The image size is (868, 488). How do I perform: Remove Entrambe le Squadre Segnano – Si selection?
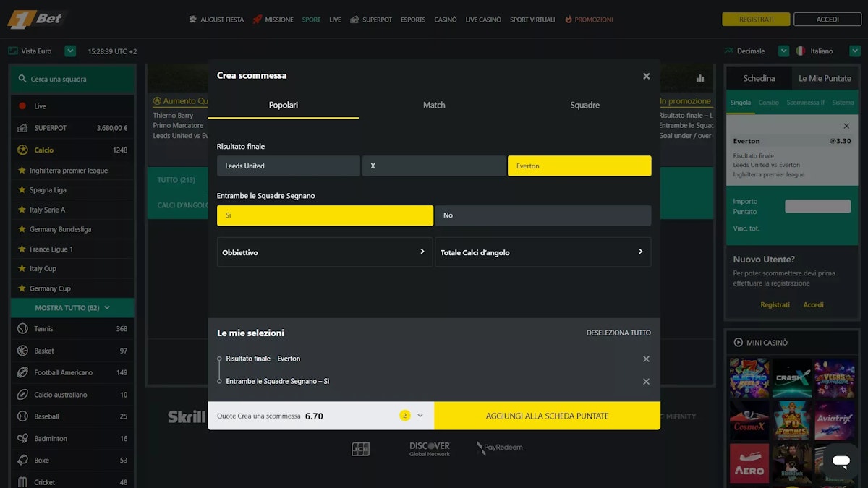(647, 382)
